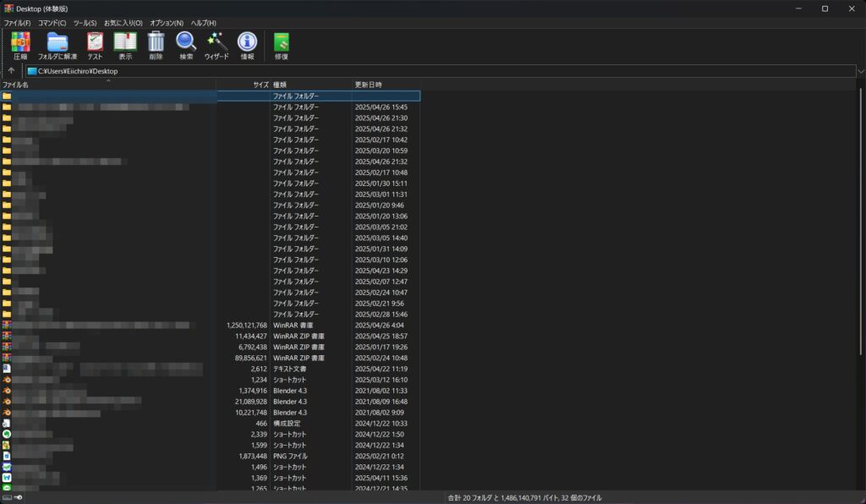Image resolution: width=866 pixels, height=504 pixels.
Task: Click the WinRAR 書庫 type cell
Action: point(293,325)
